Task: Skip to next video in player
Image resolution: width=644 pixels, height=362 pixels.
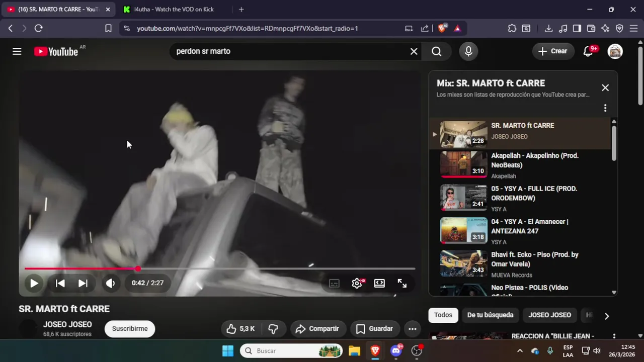Action: tap(83, 283)
